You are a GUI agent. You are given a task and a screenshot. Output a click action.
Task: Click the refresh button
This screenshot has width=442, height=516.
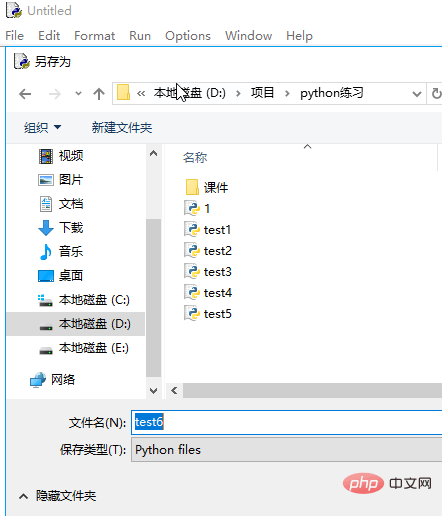click(436, 94)
